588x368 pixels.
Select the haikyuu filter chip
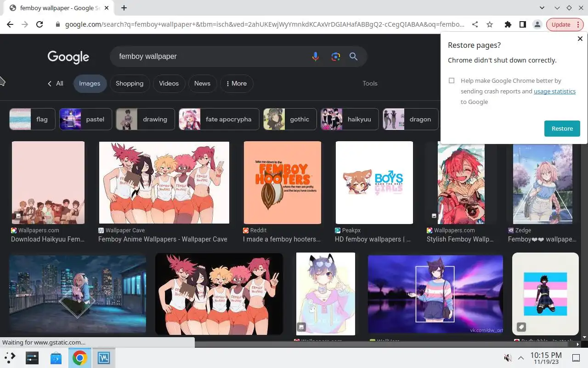click(x=350, y=119)
